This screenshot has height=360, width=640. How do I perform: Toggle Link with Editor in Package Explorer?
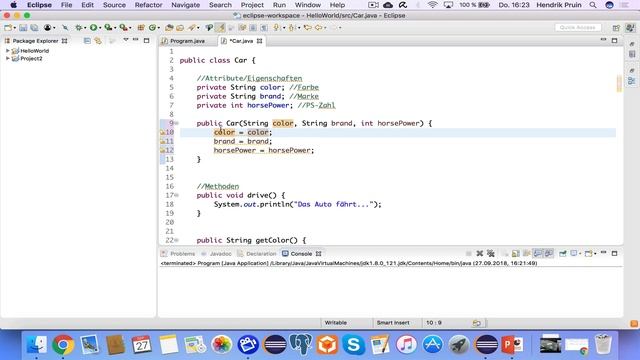[x=98, y=40]
